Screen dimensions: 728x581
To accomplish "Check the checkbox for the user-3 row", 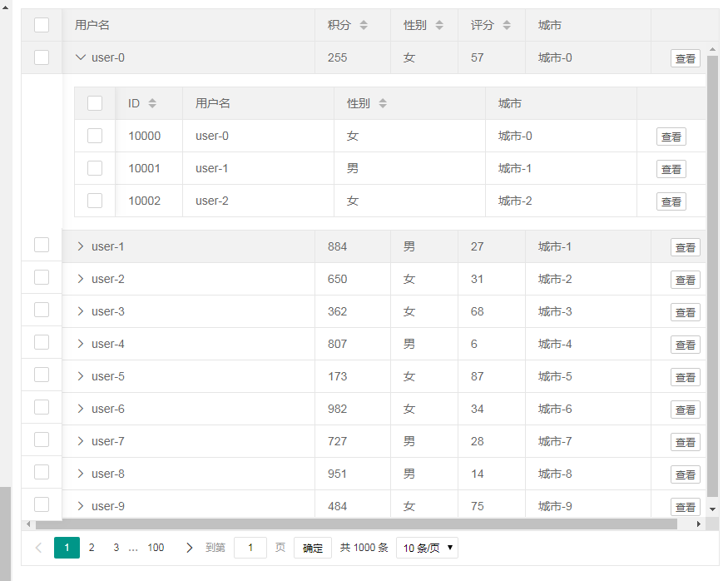I will point(41,310).
